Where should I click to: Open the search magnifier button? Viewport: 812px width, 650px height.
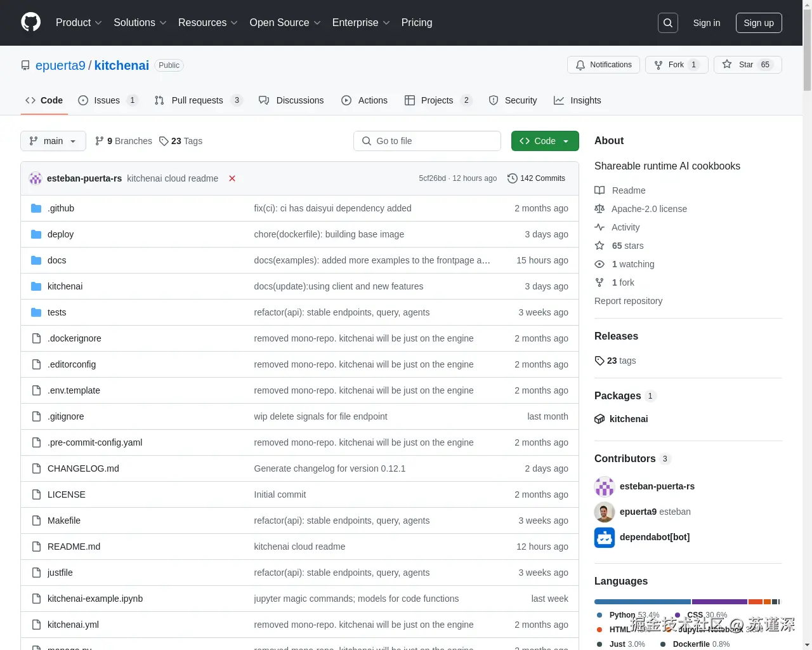pyautogui.click(x=668, y=23)
